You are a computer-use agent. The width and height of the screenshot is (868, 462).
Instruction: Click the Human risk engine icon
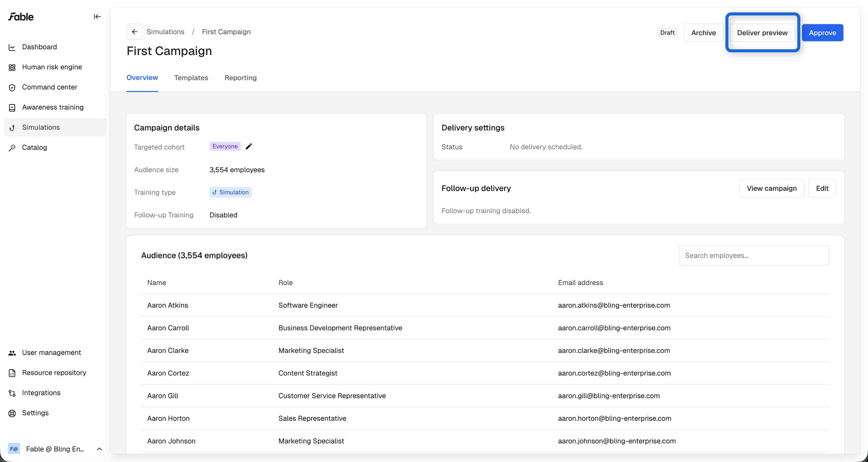pyautogui.click(x=12, y=67)
